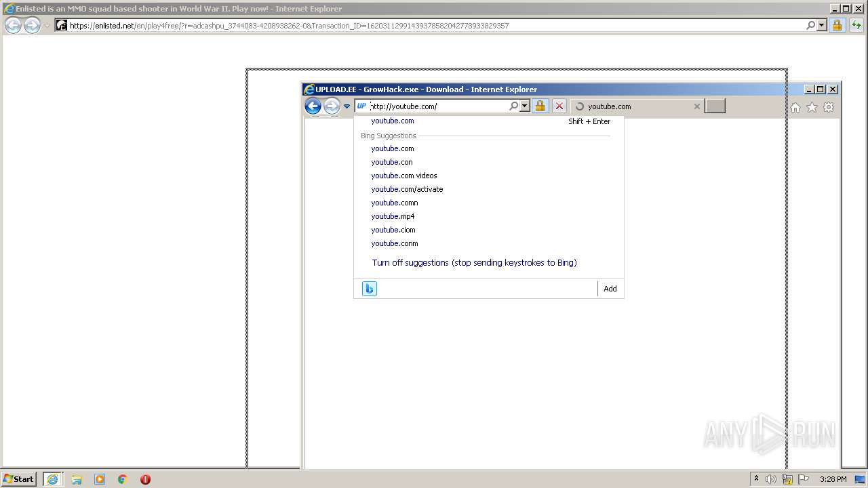
Task: Open the red Opera taskbar icon
Action: [x=145, y=479]
